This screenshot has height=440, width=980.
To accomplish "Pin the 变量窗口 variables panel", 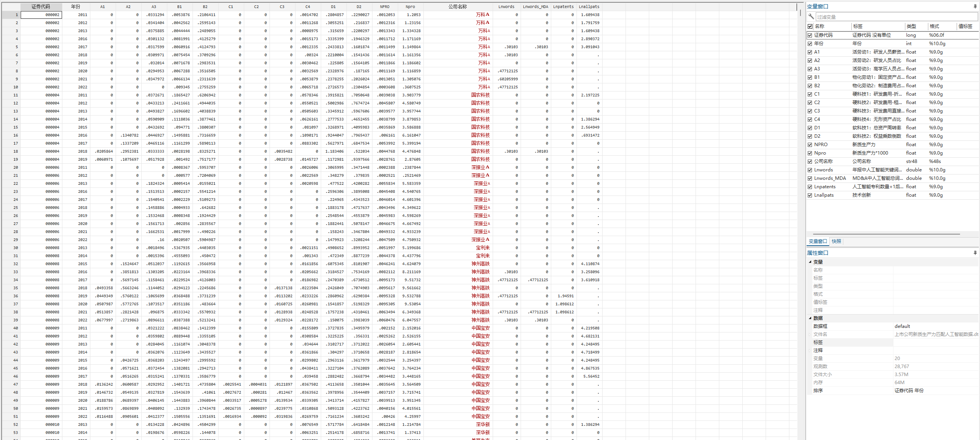I will 975,7.
